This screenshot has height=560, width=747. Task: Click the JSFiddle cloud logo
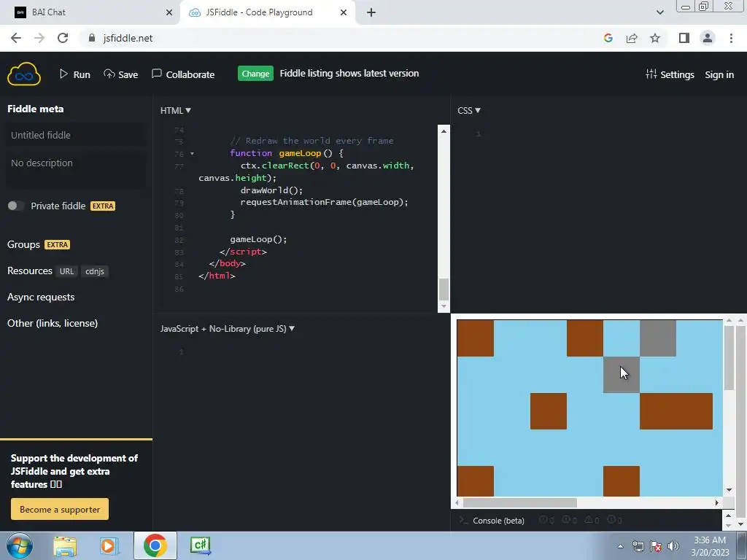pyautogui.click(x=24, y=74)
